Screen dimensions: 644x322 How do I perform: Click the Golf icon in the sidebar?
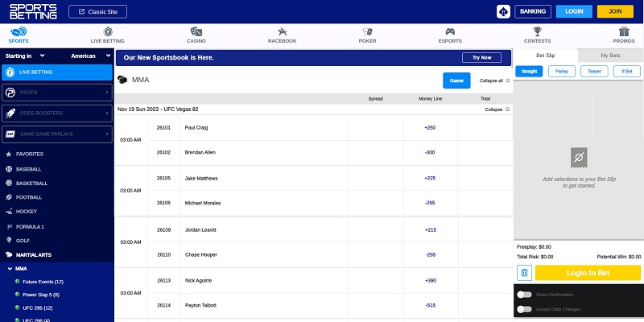pos(9,240)
